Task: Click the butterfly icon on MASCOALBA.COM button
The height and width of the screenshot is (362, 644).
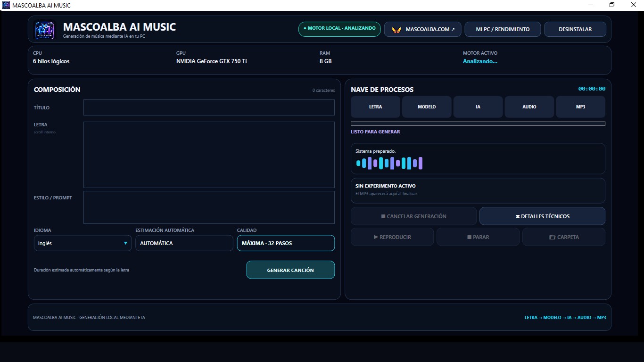Action: [396, 29]
